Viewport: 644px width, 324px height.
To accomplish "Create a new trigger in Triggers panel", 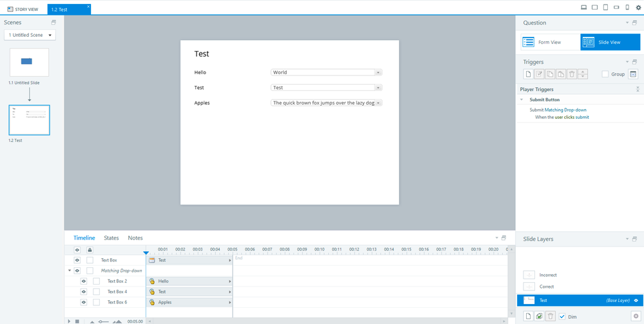I will (x=529, y=74).
